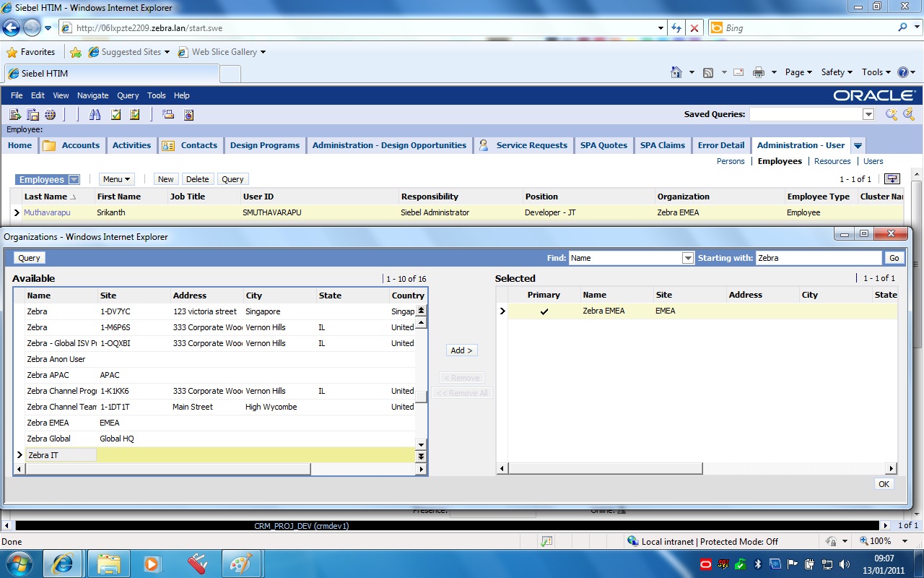Click the save-record toolbar icon

(x=32, y=114)
